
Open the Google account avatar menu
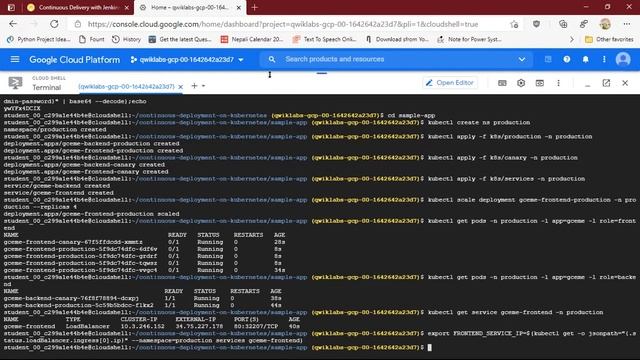tap(623, 60)
